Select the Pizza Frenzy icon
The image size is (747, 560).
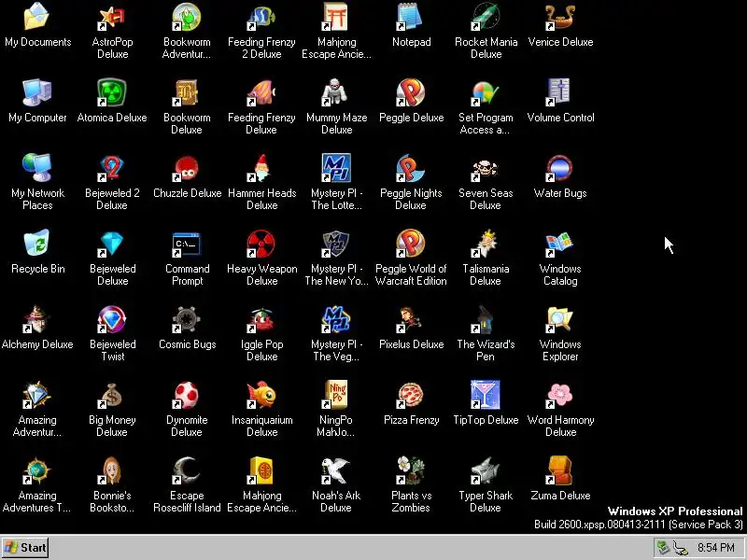411,395
